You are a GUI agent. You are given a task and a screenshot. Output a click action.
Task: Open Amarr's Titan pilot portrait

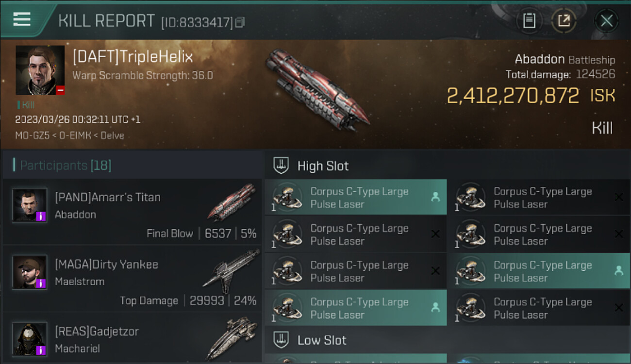(30, 205)
